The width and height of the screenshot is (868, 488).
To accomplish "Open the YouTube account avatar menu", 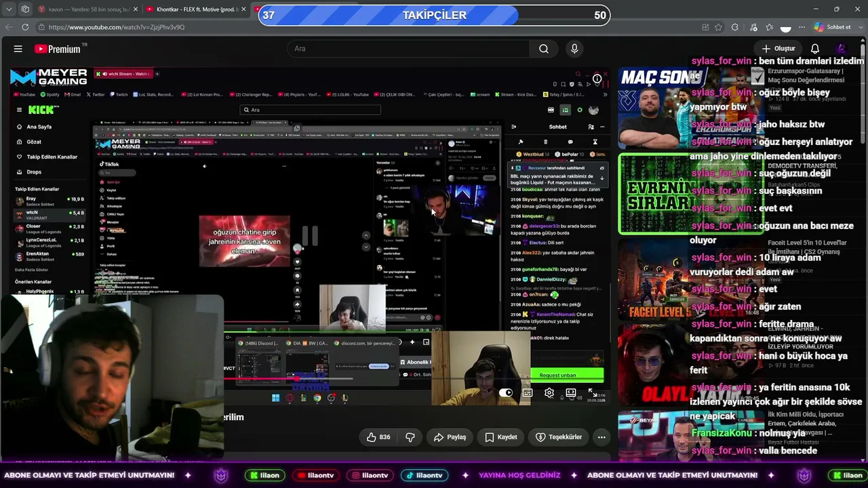I will (842, 49).
